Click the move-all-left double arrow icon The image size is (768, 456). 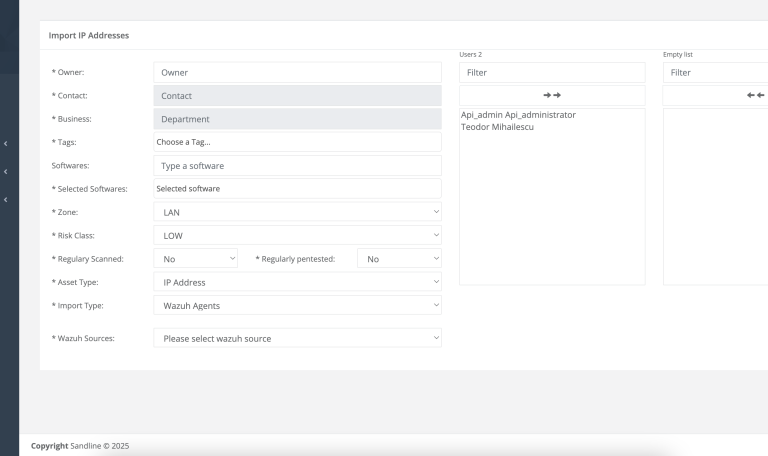[755, 95]
